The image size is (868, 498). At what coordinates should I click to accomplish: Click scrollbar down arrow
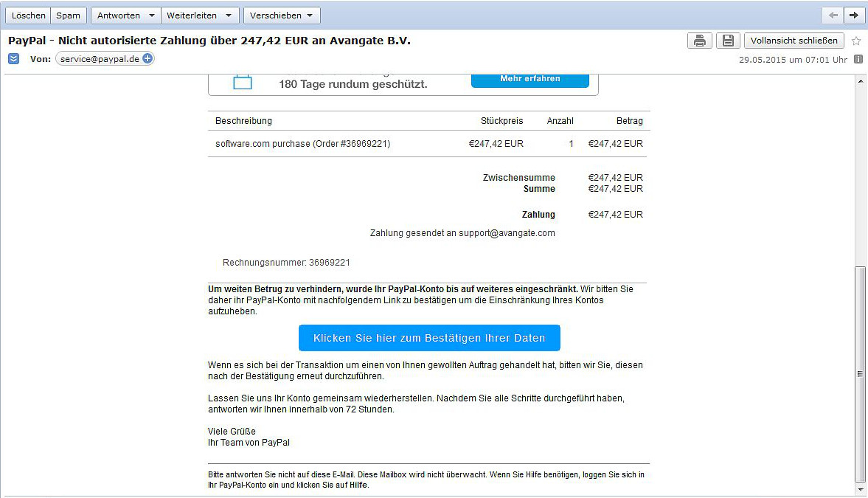[x=860, y=490]
